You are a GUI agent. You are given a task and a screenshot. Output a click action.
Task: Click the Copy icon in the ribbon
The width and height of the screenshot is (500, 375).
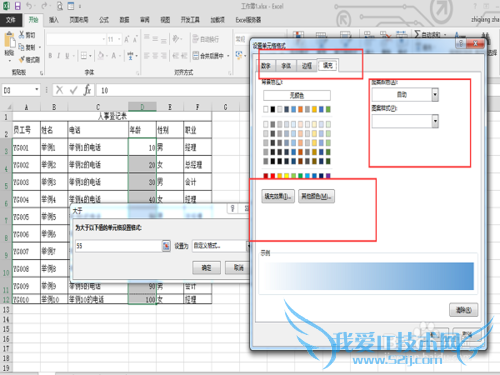(x=22, y=47)
